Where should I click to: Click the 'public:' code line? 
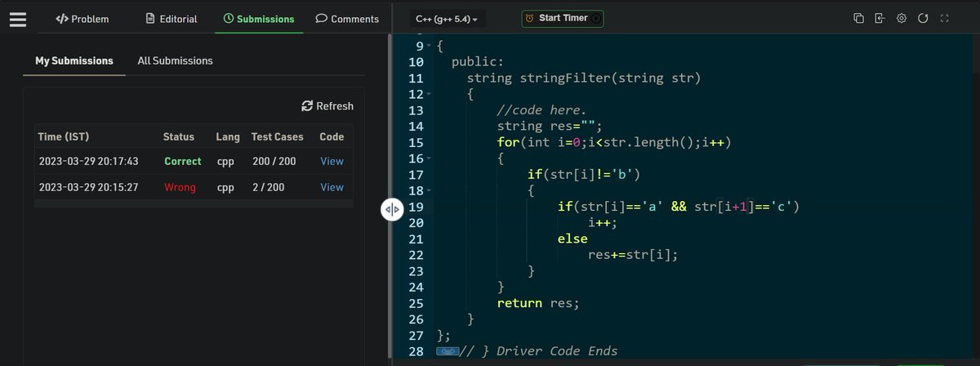click(x=478, y=62)
